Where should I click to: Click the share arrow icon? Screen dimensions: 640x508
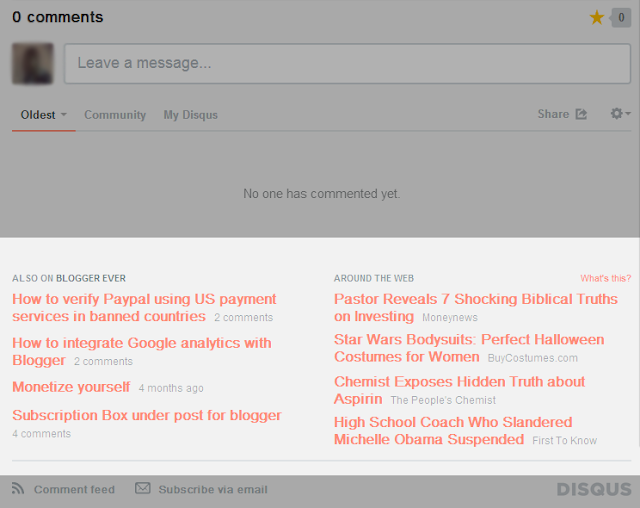click(x=581, y=114)
